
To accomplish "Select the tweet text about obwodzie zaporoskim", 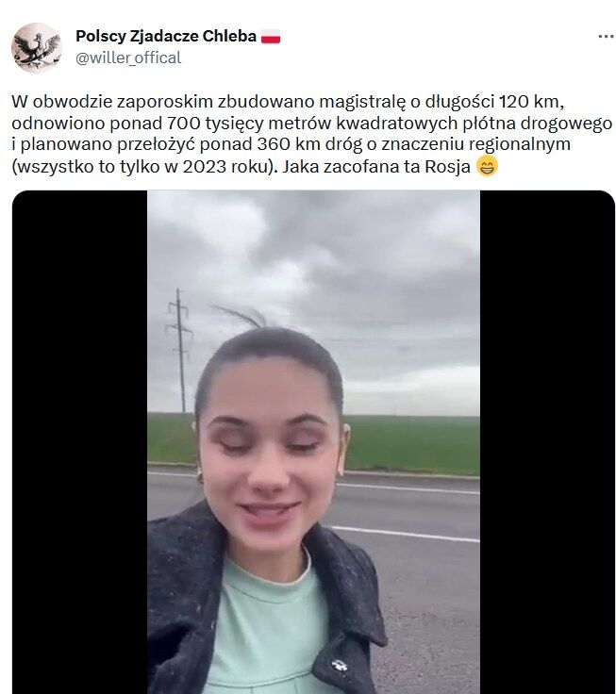I will point(311,134).
